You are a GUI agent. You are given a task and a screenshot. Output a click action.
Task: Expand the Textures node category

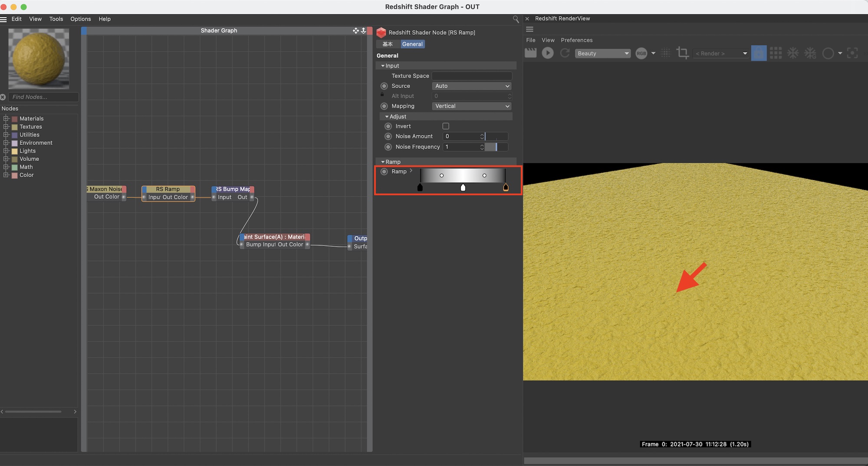coord(6,127)
